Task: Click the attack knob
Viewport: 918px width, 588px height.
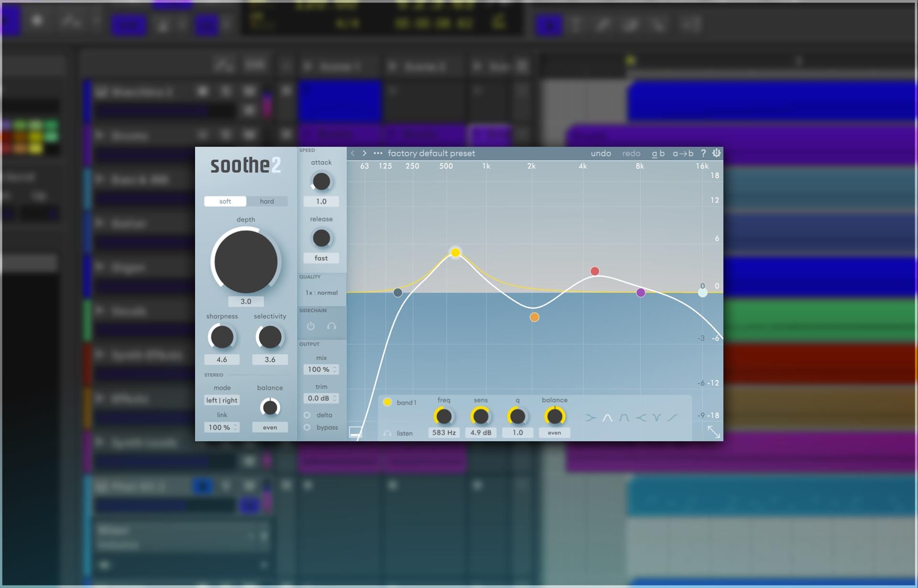Action: click(321, 182)
